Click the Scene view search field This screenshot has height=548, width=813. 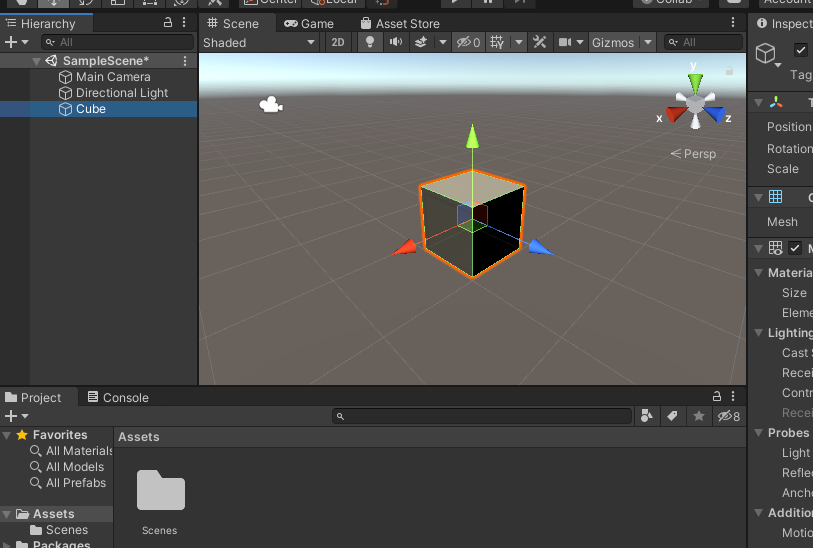(x=703, y=42)
